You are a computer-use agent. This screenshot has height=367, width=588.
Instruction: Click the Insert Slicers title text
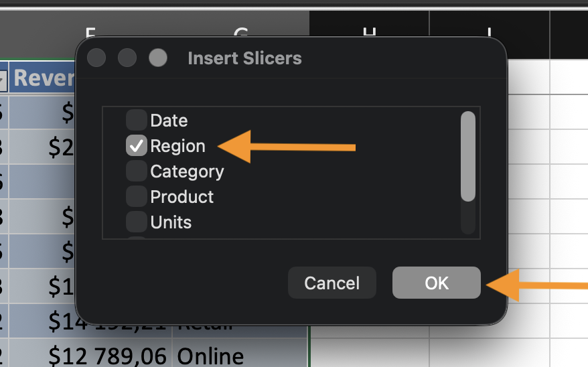coord(244,58)
